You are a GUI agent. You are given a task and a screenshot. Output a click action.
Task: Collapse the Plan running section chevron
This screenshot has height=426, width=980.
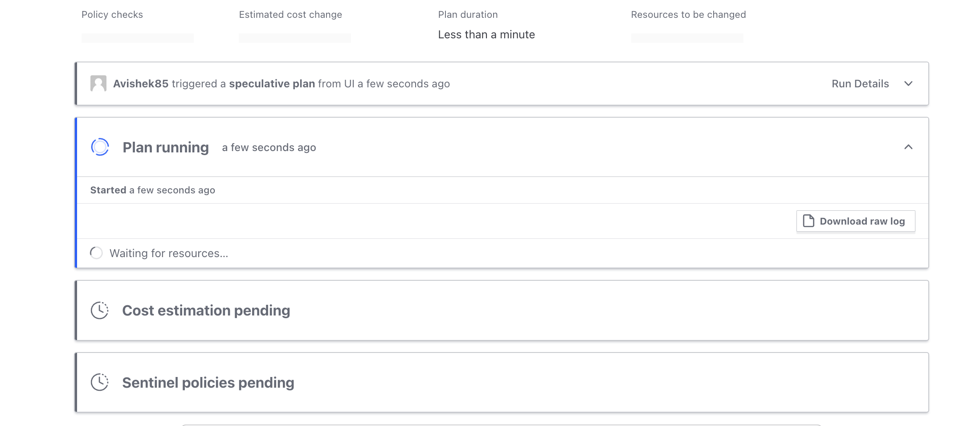(x=908, y=147)
